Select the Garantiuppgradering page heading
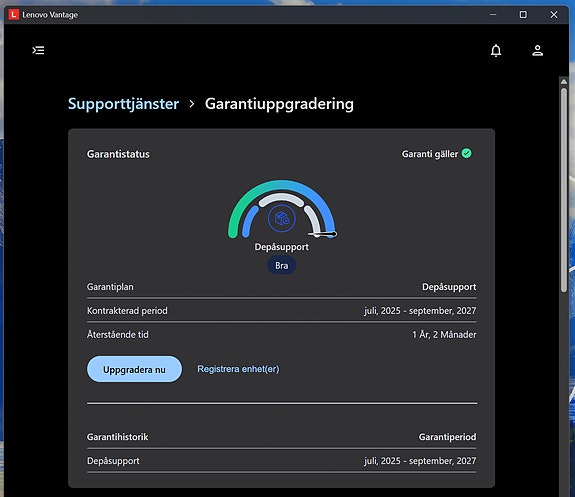The height and width of the screenshot is (497, 575). (279, 104)
